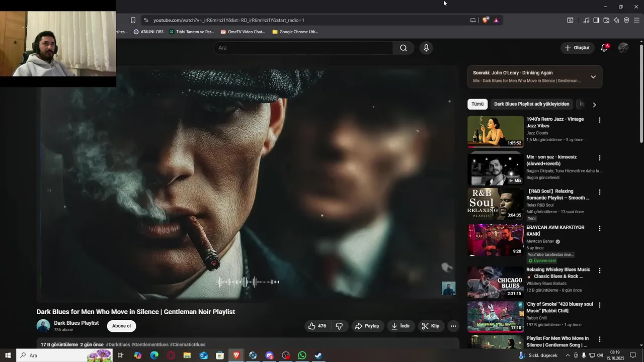Open Microsoft Edge from the taskbar

[154, 355]
